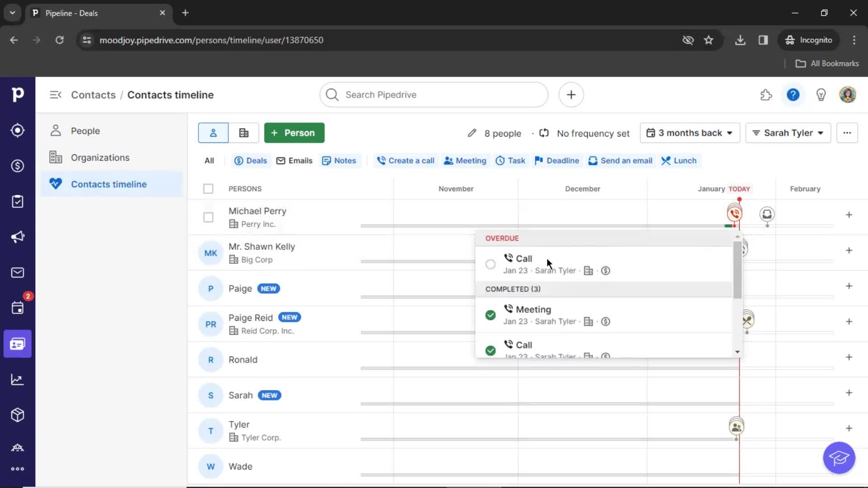The image size is (868, 488).
Task: Toggle the overdue Call activity circle
Action: [x=490, y=264]
